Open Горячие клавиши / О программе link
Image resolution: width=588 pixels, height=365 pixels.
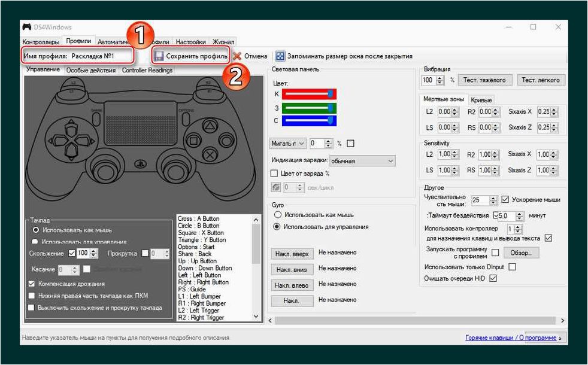point(511,337)
